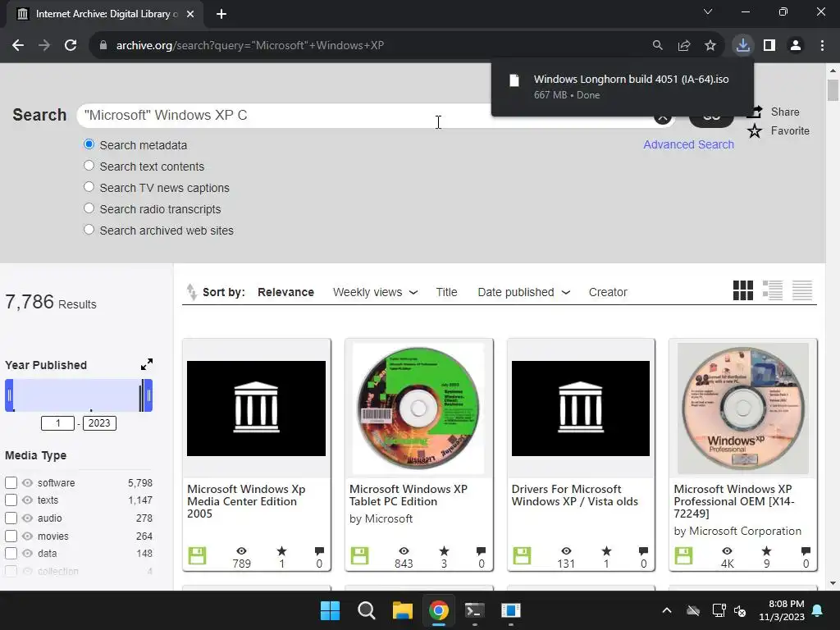Viewport: 840px width, 630px height.
Task: Open a new browser tab
Action: pos(221,14)
